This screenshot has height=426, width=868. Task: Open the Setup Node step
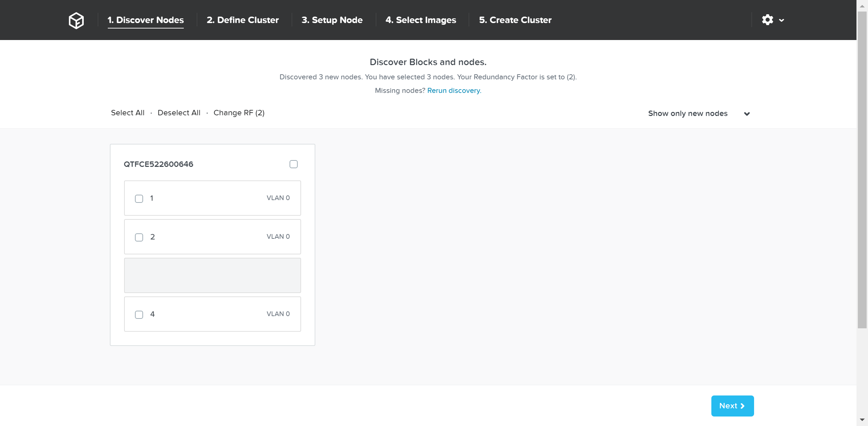tap(332, 20)
